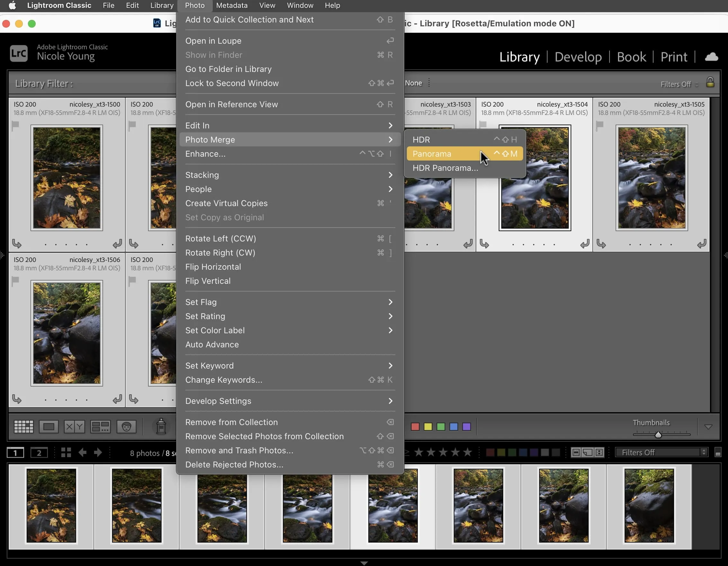The image size is (728, 566).
Task: Click the Lrc identity plate logo
Action: coord(19,53)
